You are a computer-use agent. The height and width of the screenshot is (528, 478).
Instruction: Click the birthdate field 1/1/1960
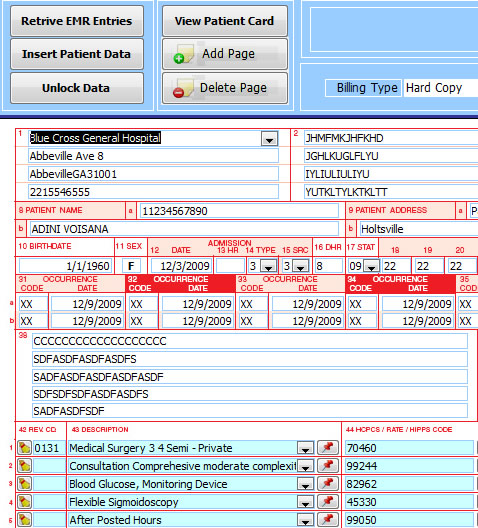click(65, 266)
